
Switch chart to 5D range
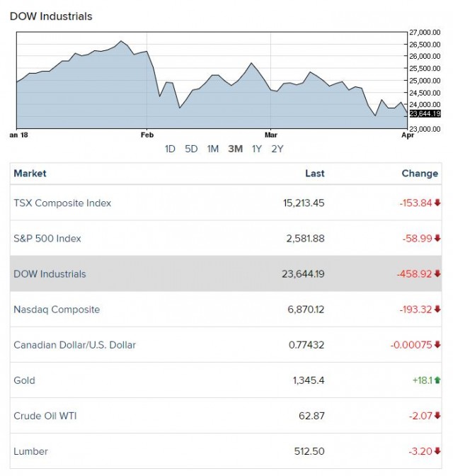(191, 149)
